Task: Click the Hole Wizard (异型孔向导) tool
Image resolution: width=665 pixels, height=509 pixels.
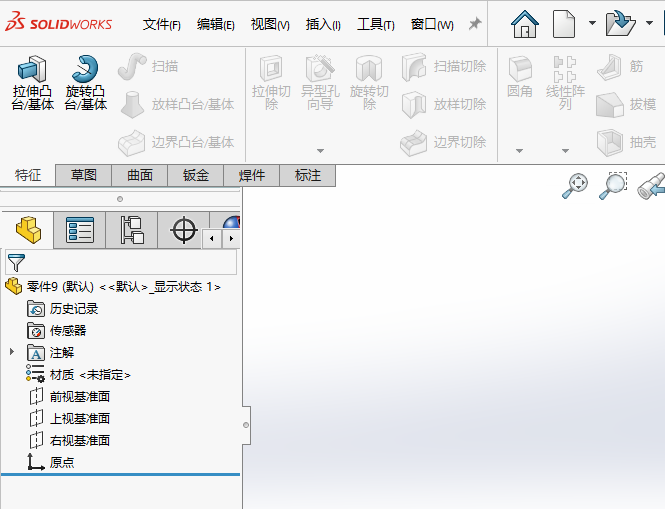Action: [320, 83]
